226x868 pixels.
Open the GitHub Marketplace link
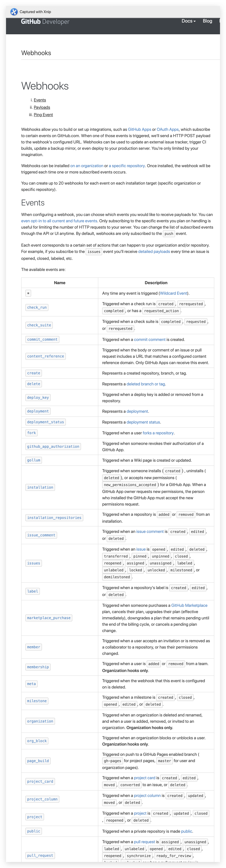[189, 605]
